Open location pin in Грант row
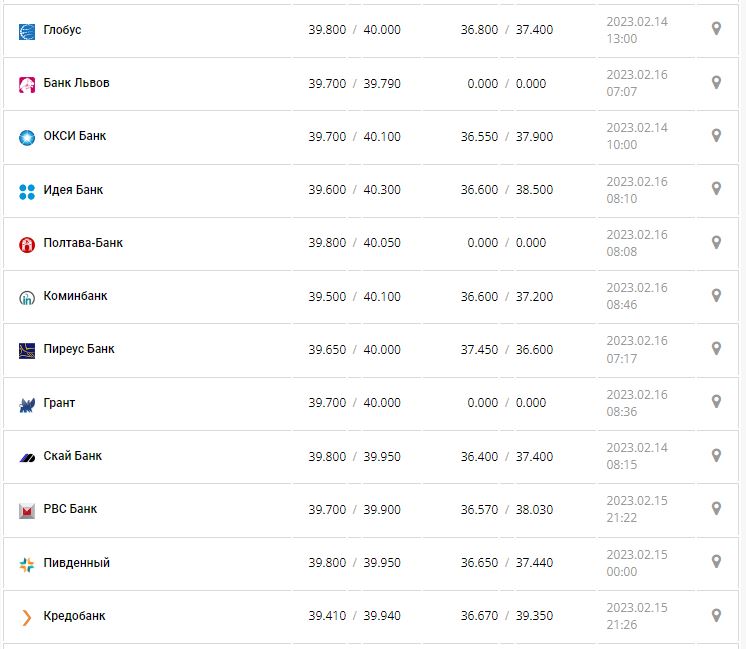 716,402
